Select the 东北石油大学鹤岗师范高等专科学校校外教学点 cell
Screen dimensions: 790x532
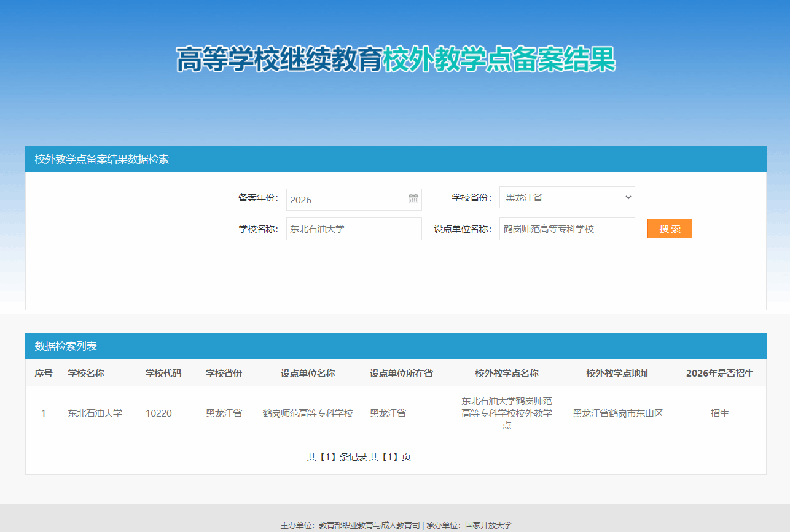[x=507, y=413]
